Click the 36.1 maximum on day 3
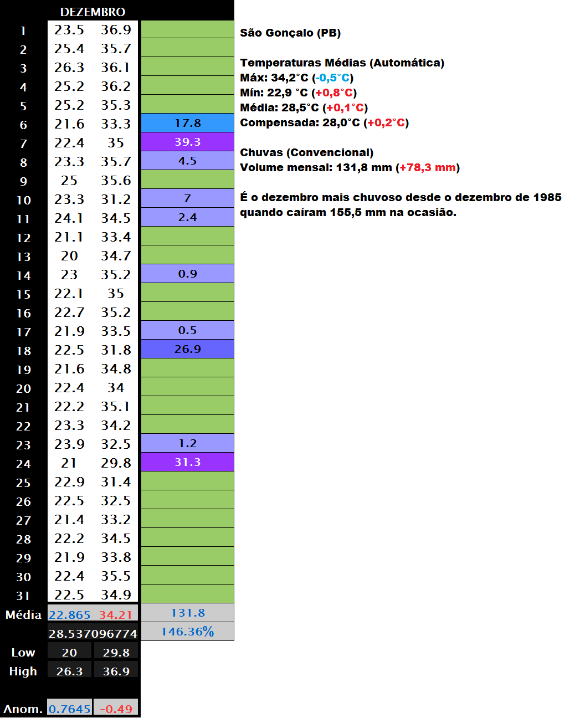 pos(116,67)
